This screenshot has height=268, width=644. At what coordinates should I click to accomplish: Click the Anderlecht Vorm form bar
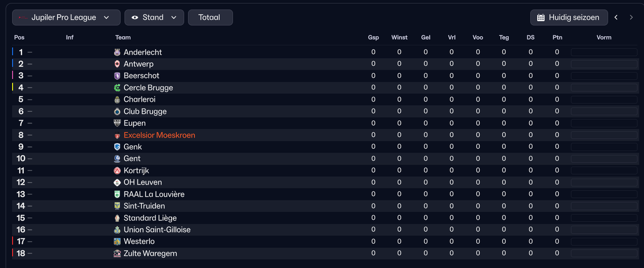pos(604,52)
